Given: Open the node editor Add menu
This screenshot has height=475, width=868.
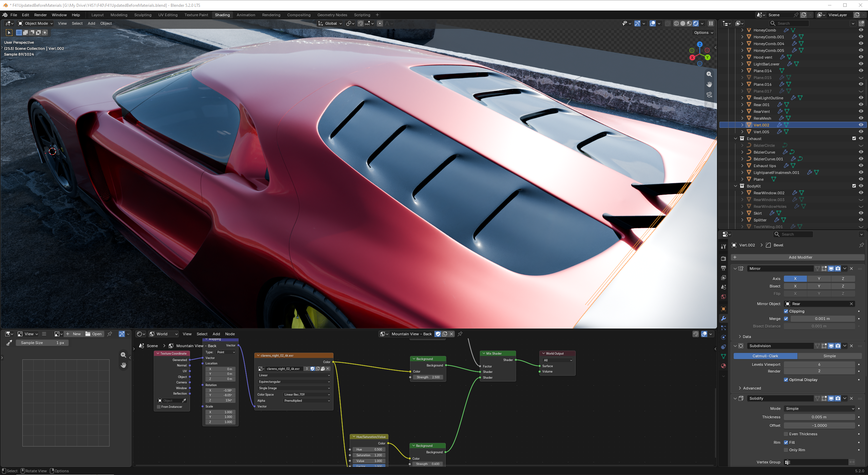Looking at the screenshot, I should tap(216, 334).
